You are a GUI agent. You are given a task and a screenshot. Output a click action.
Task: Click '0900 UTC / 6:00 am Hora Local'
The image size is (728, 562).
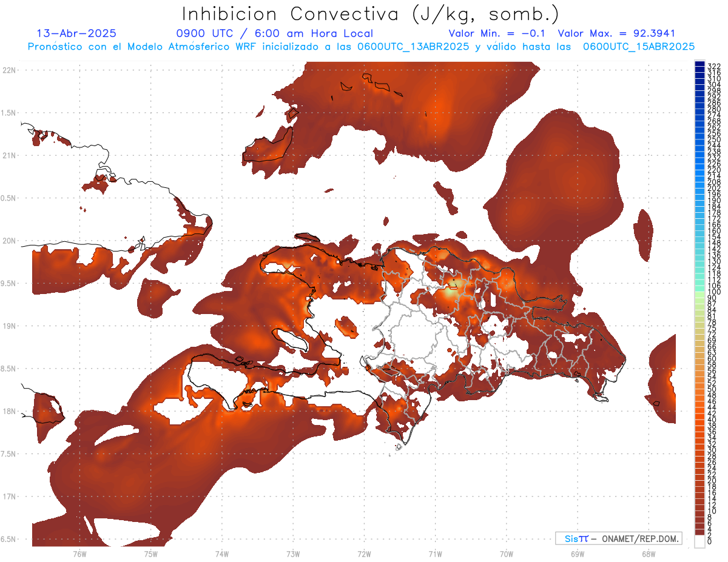(274, 33)
